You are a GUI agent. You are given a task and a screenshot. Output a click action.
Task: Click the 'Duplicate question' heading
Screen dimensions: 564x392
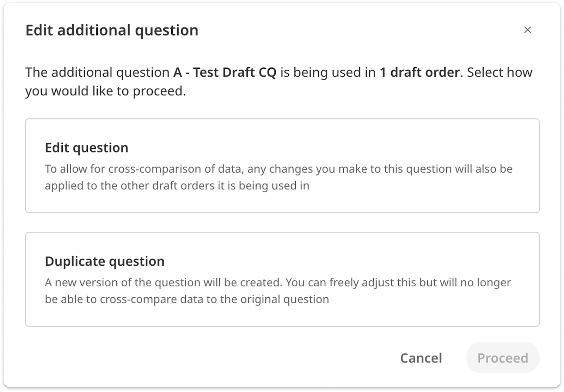[105, 261]
